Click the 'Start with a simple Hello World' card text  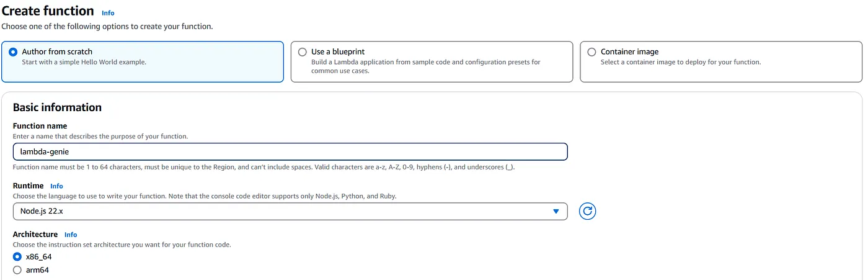(x=84, y=62)
